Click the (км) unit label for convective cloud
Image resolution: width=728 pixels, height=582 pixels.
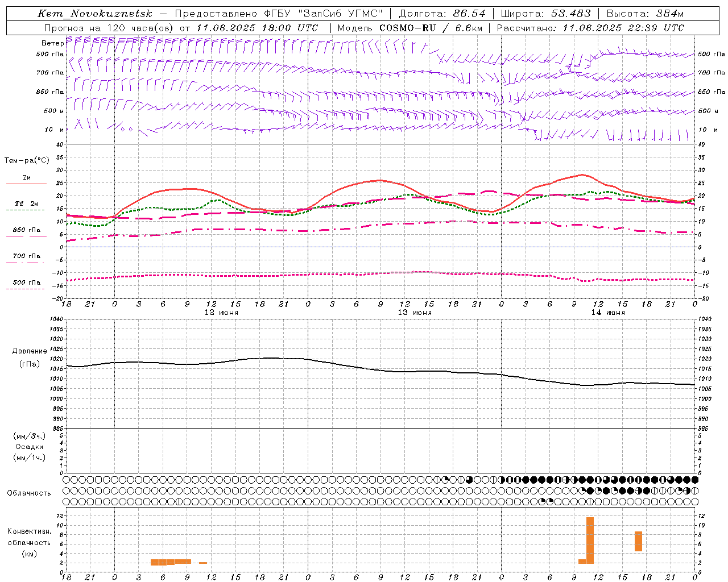30,554
